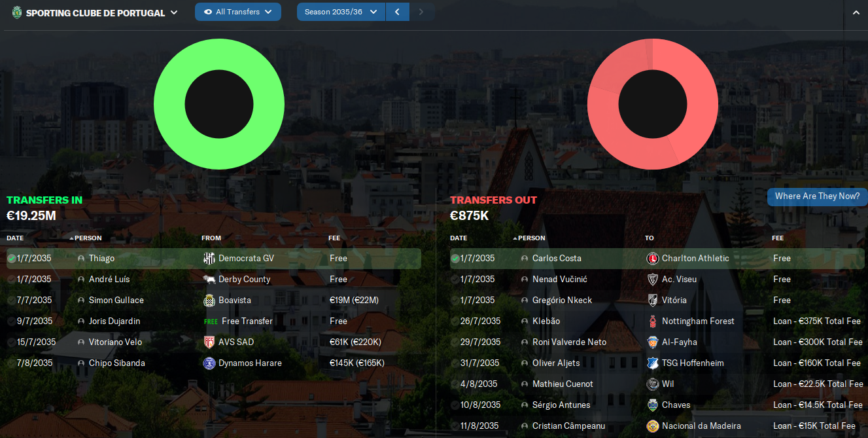Sort Transfers Out by the To header
This screenshot has width=868, height=438.
(x=649, y=238)
